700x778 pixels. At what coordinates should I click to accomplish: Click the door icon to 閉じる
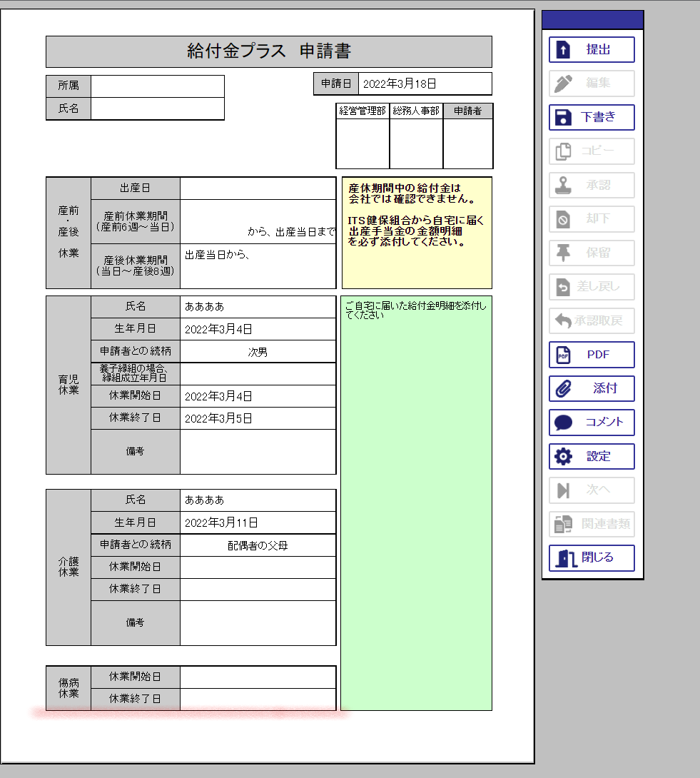point(567,558)
